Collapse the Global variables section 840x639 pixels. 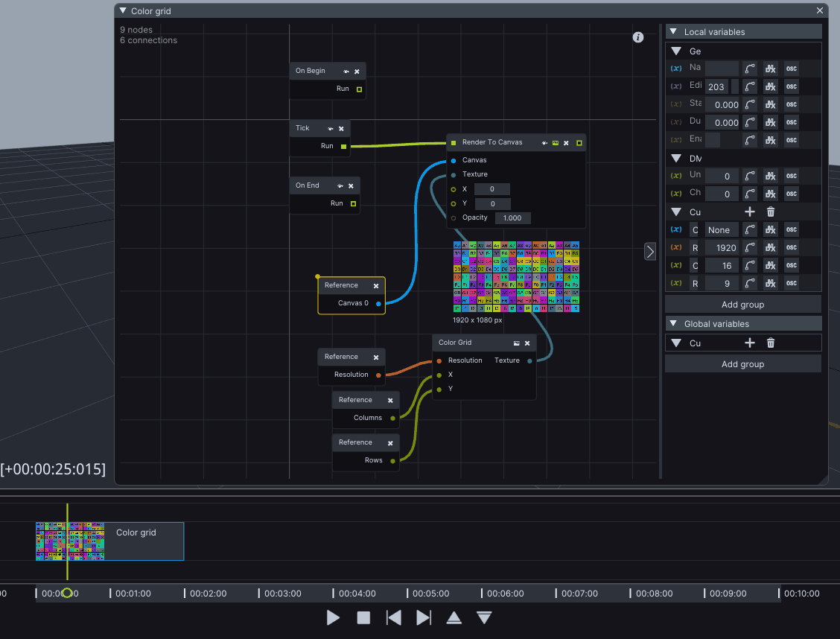point(673,324)
